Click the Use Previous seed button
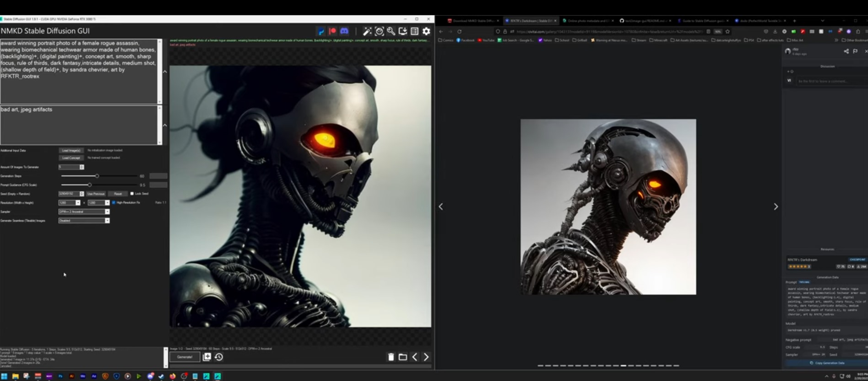The width and height of the screenshot is (868, 381). pyautogui.click(x=96, y=194)
